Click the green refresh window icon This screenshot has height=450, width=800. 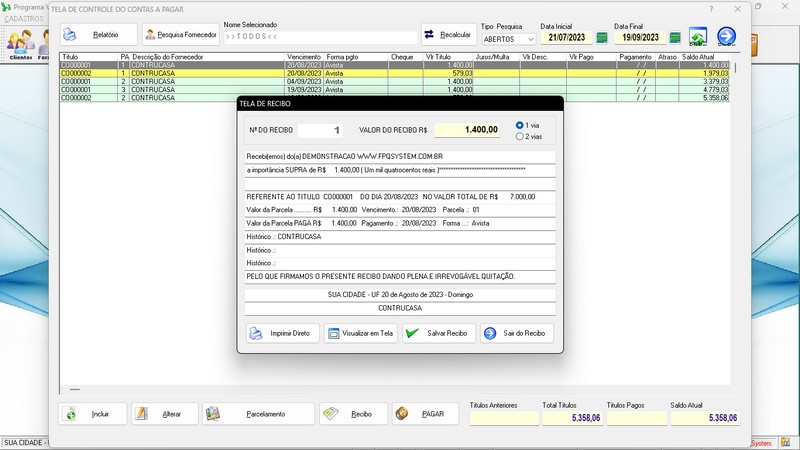pos(698,38)
